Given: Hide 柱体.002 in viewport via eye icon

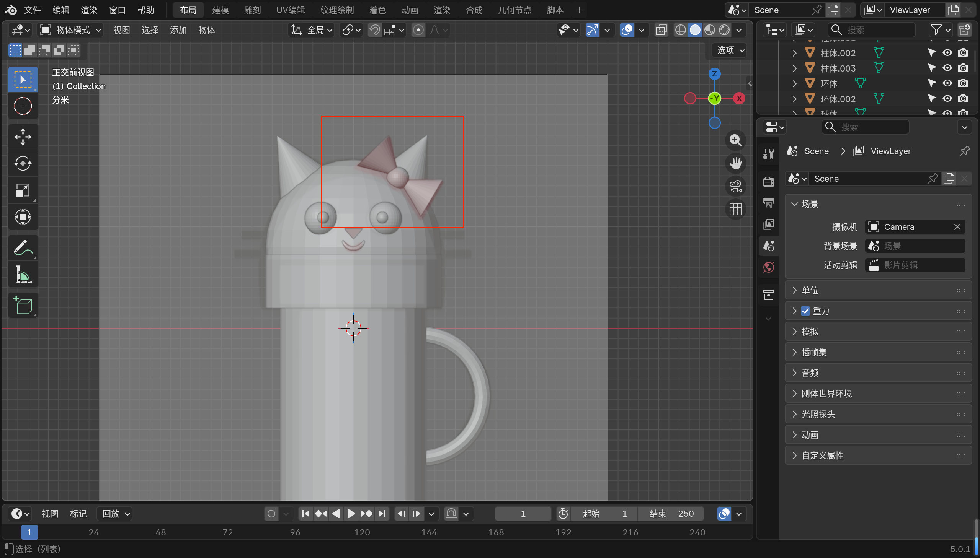Looking at the screenshot, I should coord(947,53).
